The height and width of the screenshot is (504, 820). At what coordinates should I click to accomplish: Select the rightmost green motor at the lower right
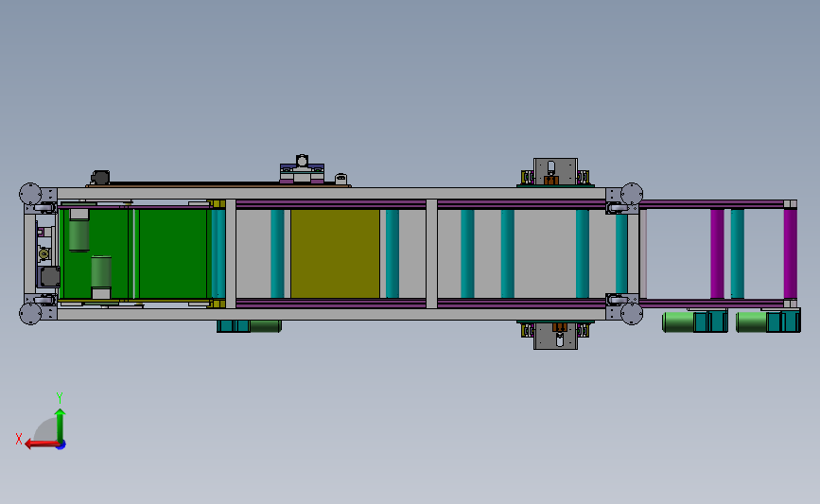click(x=753, y=322)
